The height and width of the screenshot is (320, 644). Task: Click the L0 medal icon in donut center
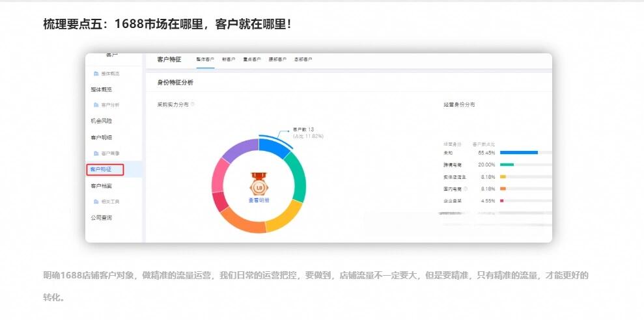[x=259, y=184]
